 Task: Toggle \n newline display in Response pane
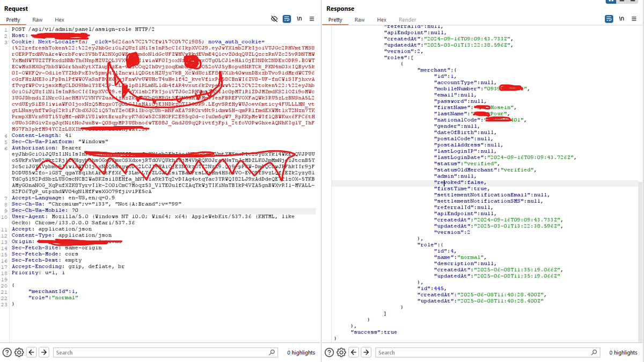click(621, 19)
